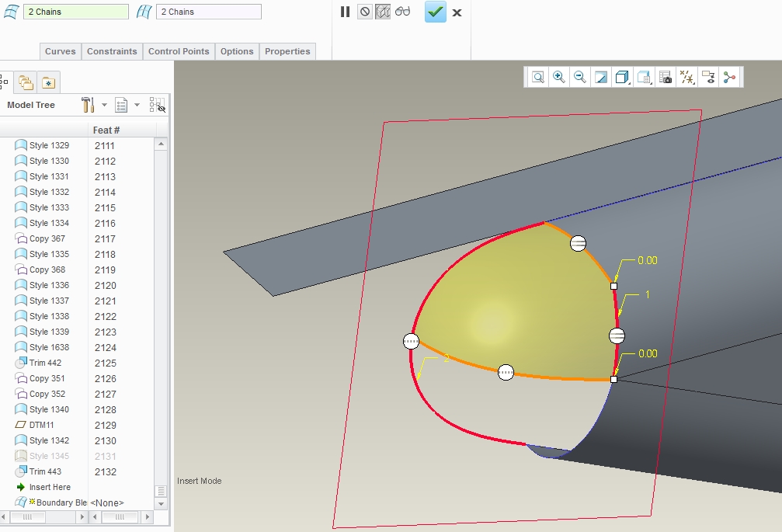Image resolution: width=782 pixels, height=532 pixels.
Task: Select Copy 351 feature
Action: click(47, 378)
